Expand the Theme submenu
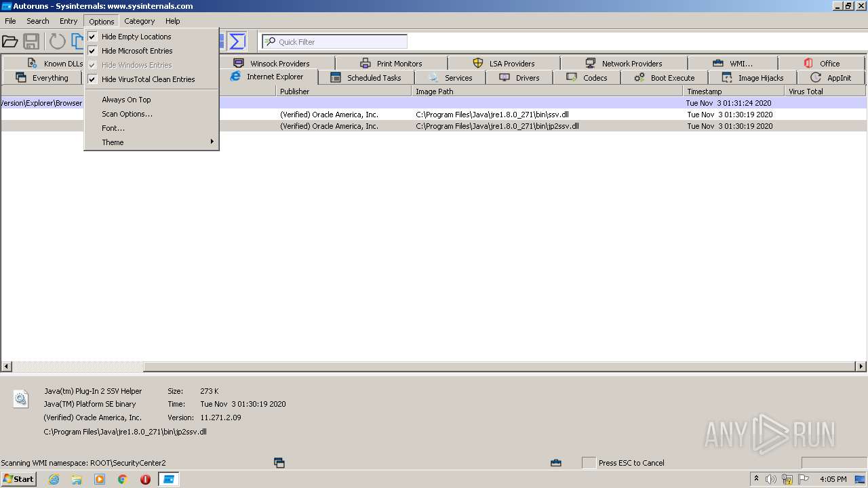 click(x=151, y=142)
